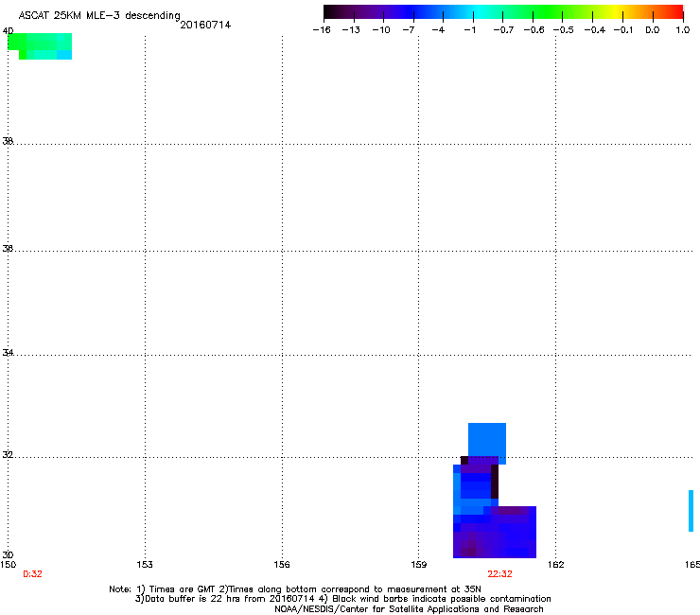
Task: Click the -7 color scale label
Action: pos(409,30)
